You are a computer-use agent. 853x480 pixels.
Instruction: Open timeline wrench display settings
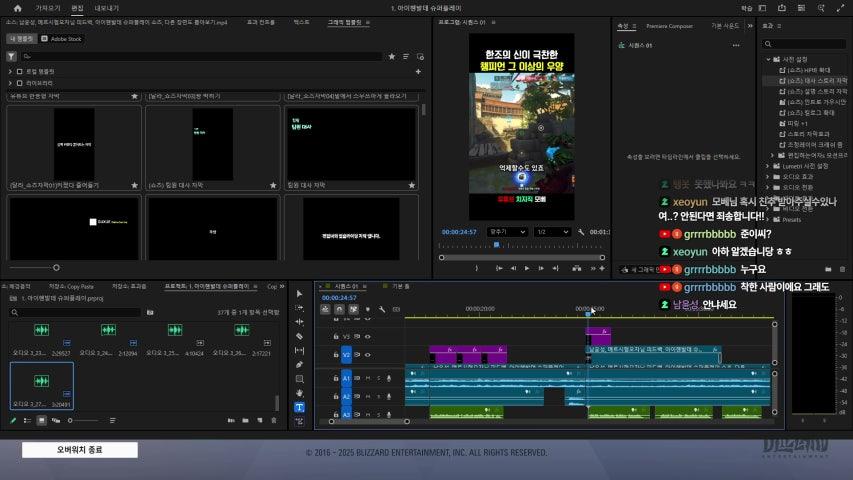[382, 309]
